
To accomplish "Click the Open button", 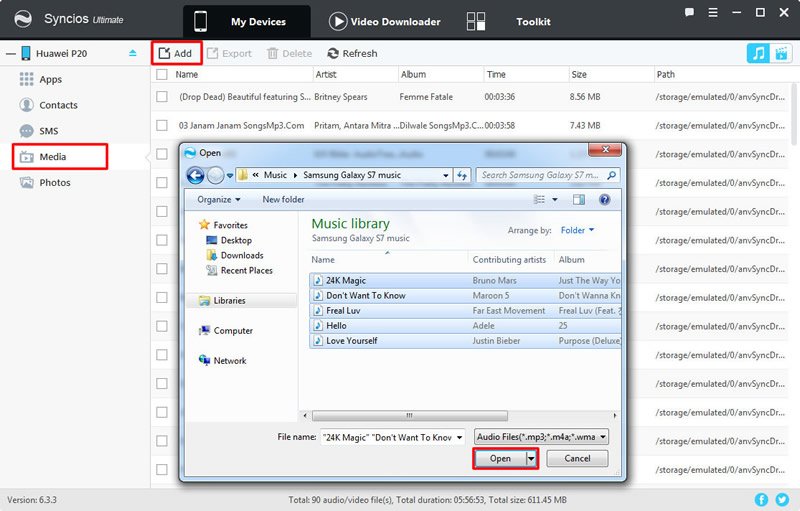I will 500,458.
